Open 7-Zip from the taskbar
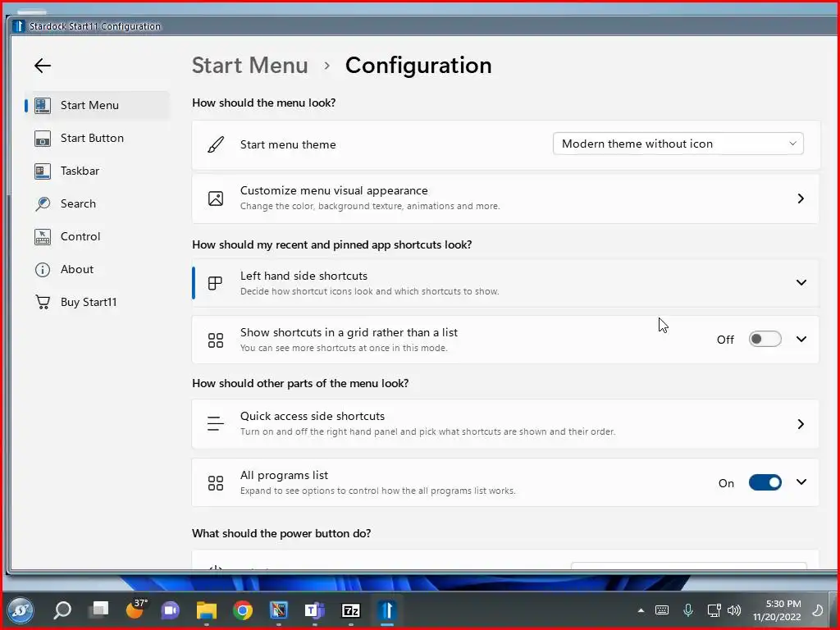This screenshot has height=630, width=840. click(x=351, y=610)
